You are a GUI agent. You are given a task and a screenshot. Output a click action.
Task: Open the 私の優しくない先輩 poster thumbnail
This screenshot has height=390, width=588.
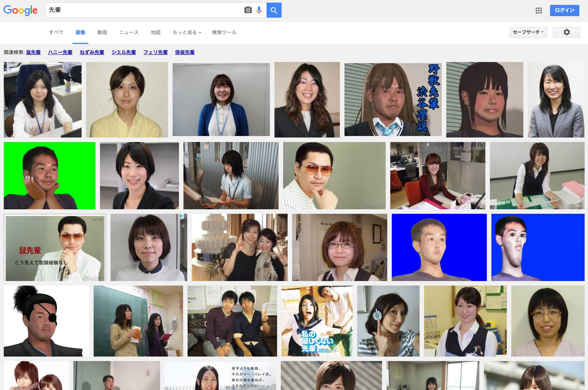point(317,321)
